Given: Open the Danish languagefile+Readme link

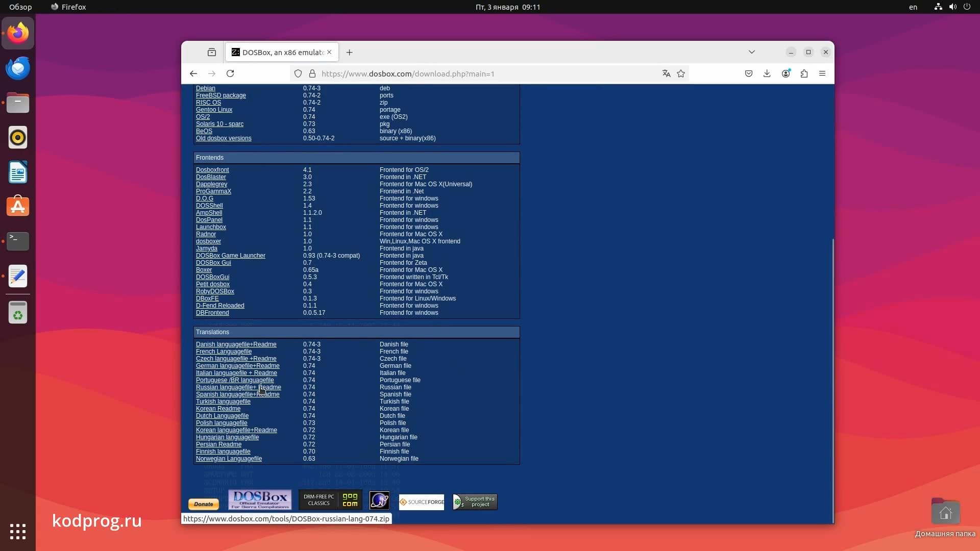Looking at the screenshot, I should tap(236, 344).
